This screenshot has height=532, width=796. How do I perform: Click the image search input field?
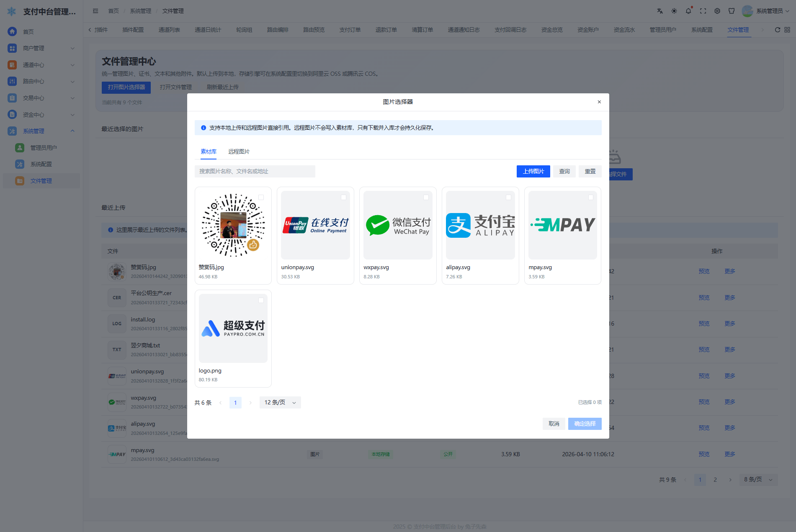(255, 171)
